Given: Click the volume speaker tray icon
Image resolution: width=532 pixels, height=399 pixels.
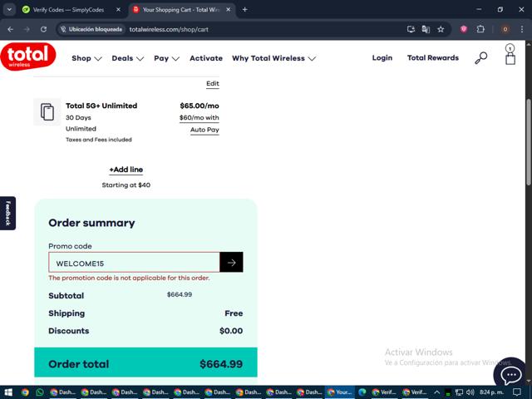Looking at the screenshot, I should pyautogui.click(x=470, y=392).
